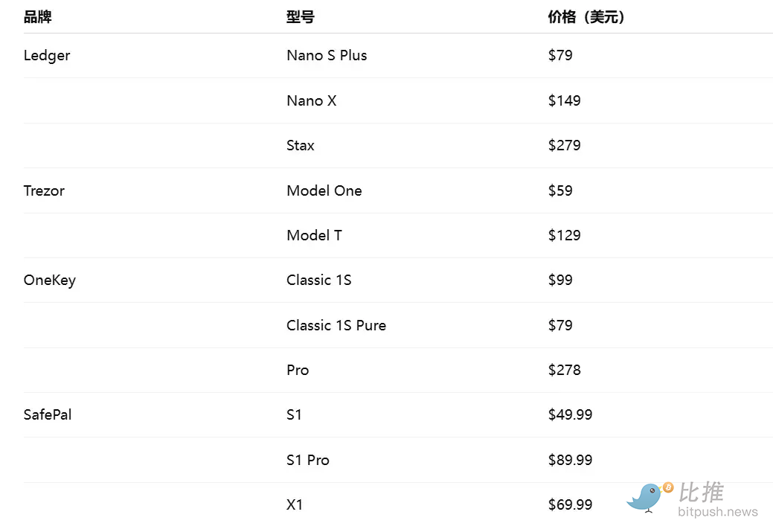Click the $279 price for Stax

click(564, 146)
